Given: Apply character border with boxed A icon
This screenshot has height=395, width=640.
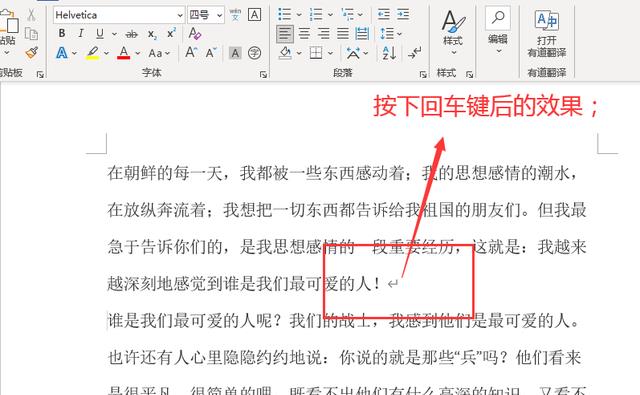Looking at the screenshot, I should click(x=254, y=15).
